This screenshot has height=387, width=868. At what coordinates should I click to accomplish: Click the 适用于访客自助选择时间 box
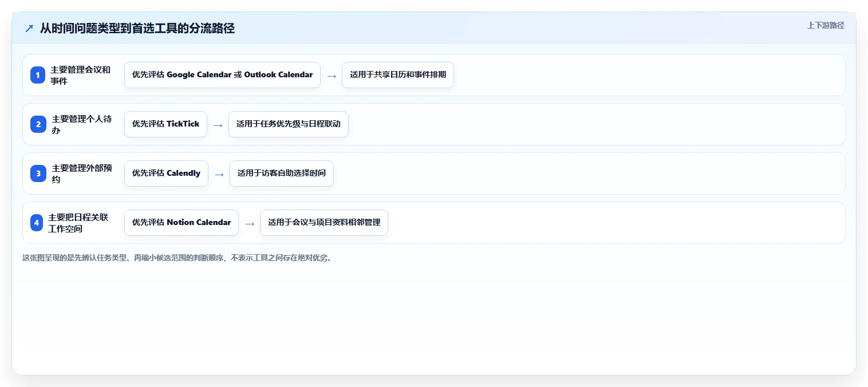point(282,173)
